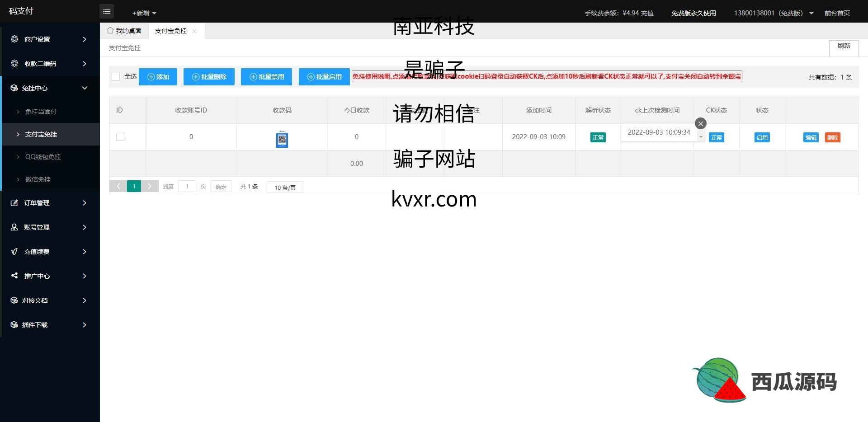Click the blue 正常 CK状态 badge
The width and height of the screenshot is (868, 422).
click(717, 137)
